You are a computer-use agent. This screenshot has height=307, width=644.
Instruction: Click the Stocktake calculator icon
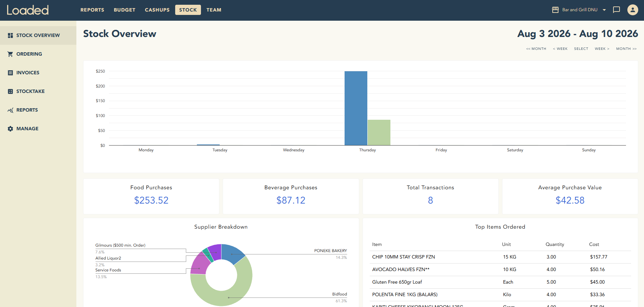10,91
